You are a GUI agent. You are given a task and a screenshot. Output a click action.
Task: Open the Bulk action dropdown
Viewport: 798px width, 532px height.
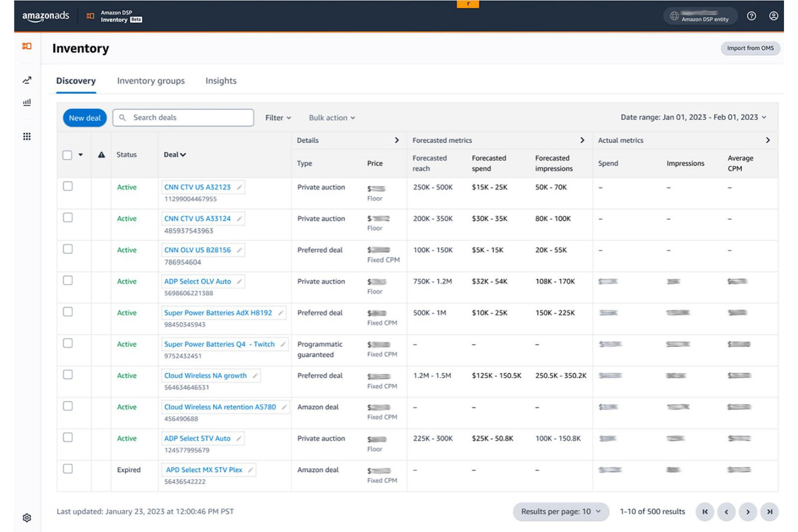[x=332, y=118]
